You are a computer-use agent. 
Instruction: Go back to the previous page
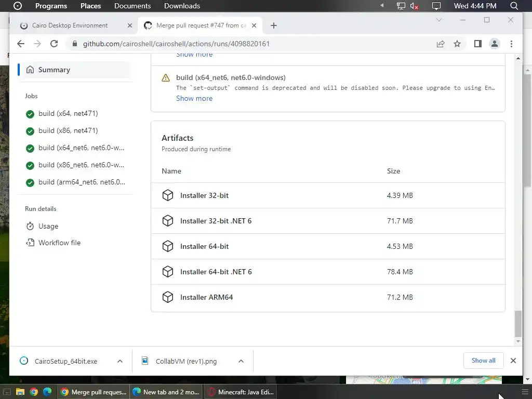[x=21, y=44]
